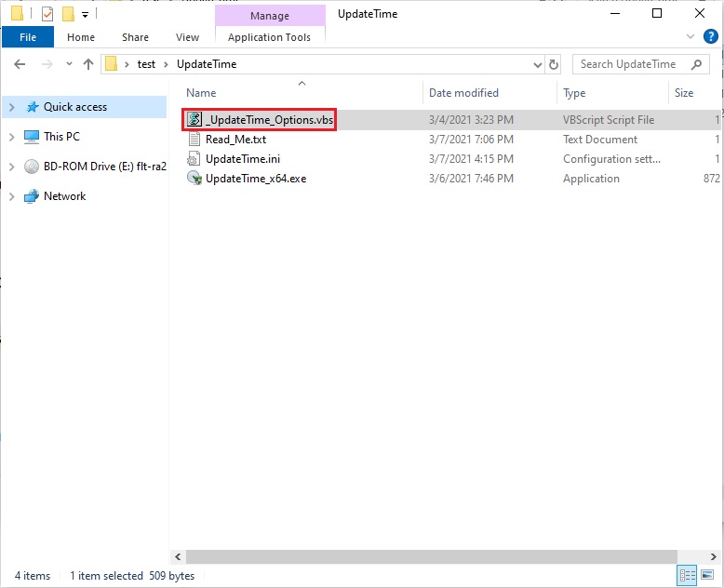The height and width of the screenshot is (588, 724).
Task: Click the refresh icon in address bar
Action: [x=554, y=64]
